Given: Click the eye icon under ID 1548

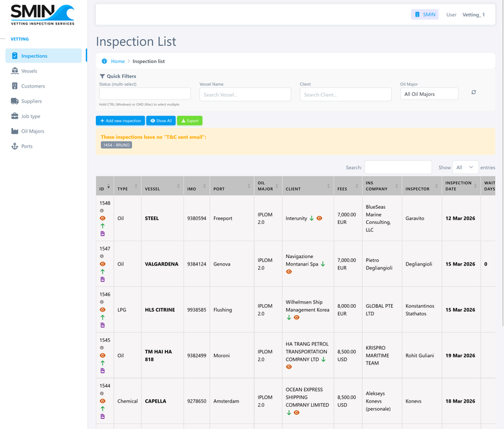Looking at the screenshot, I should pyautogui.click(x=103, y=218).
